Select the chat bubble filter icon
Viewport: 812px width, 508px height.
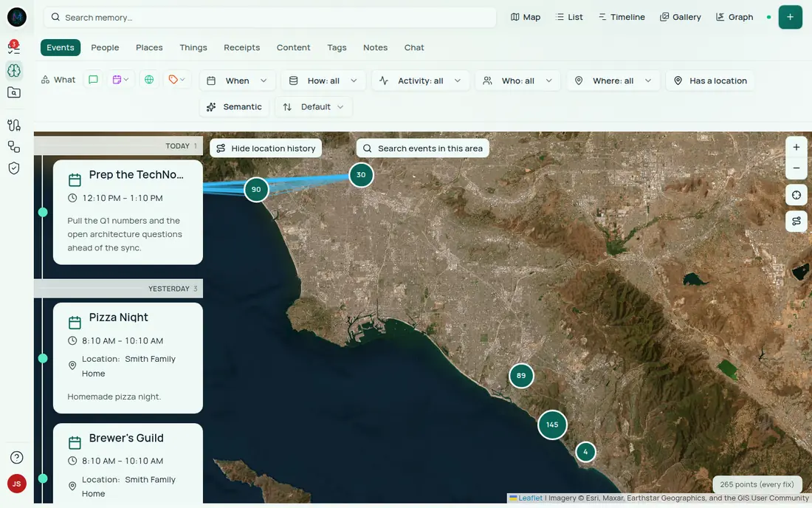point(93,80)
